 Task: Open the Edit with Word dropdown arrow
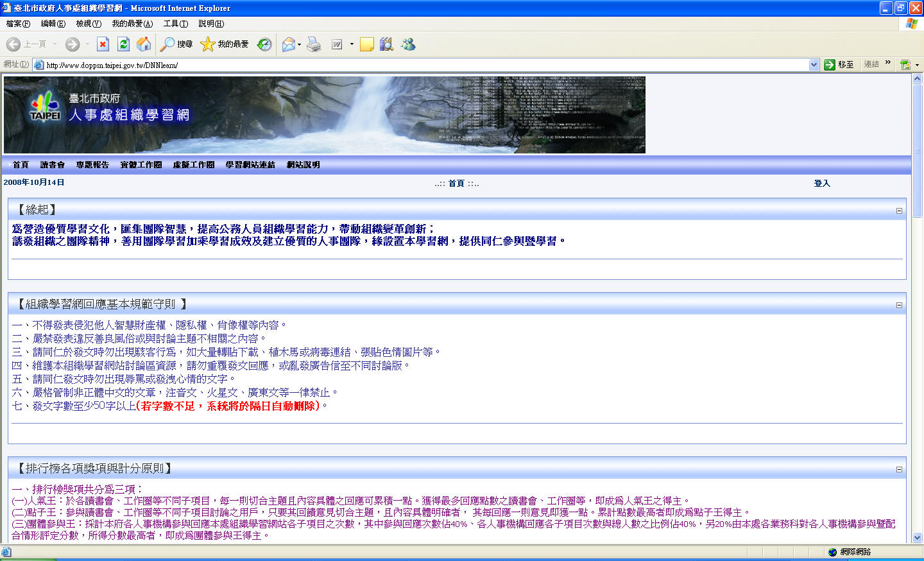point(352,44)
